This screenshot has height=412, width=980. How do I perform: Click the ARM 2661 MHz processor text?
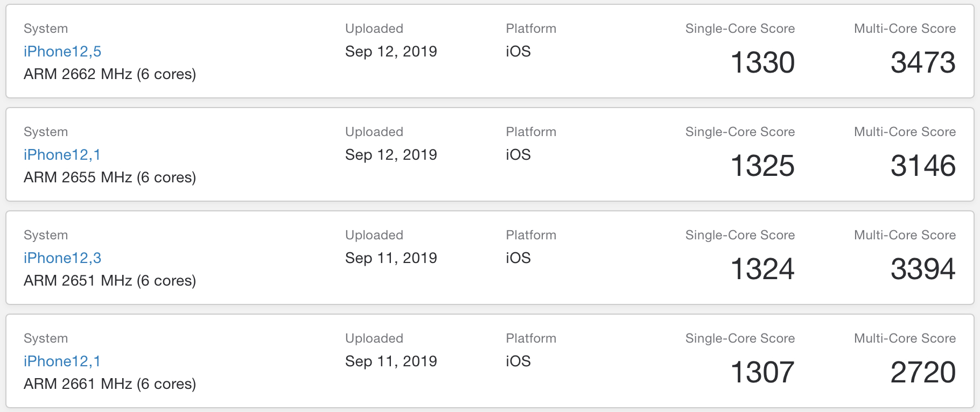pos(110,384)
